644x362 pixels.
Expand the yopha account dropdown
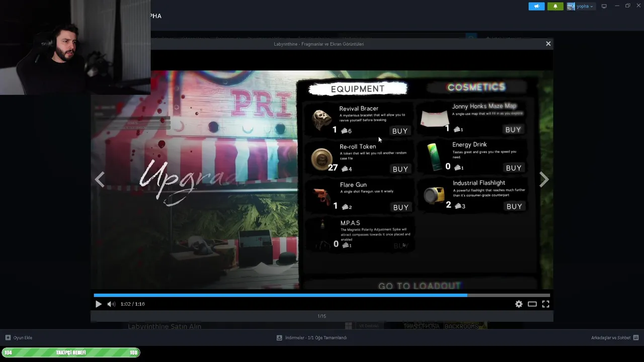point(585,7)
